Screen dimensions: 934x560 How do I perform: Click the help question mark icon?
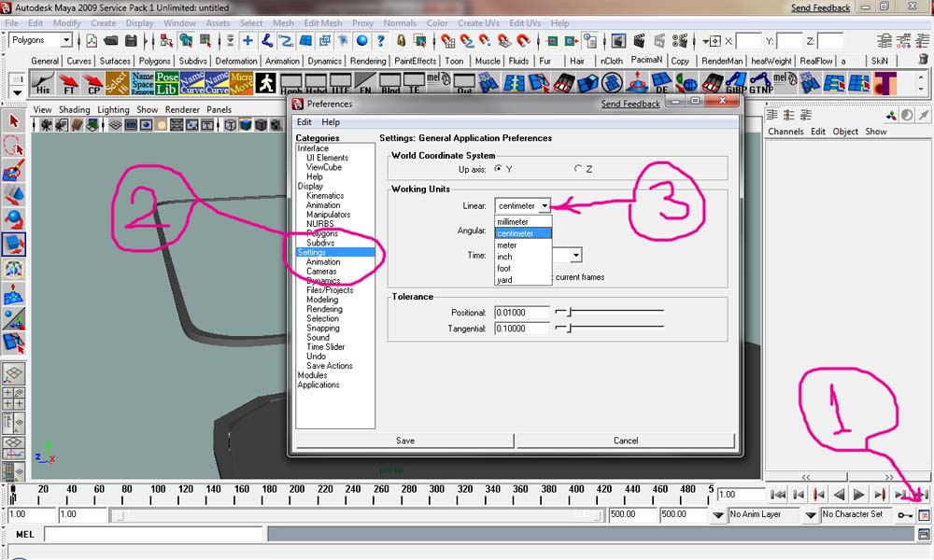[x=381, y=40]
